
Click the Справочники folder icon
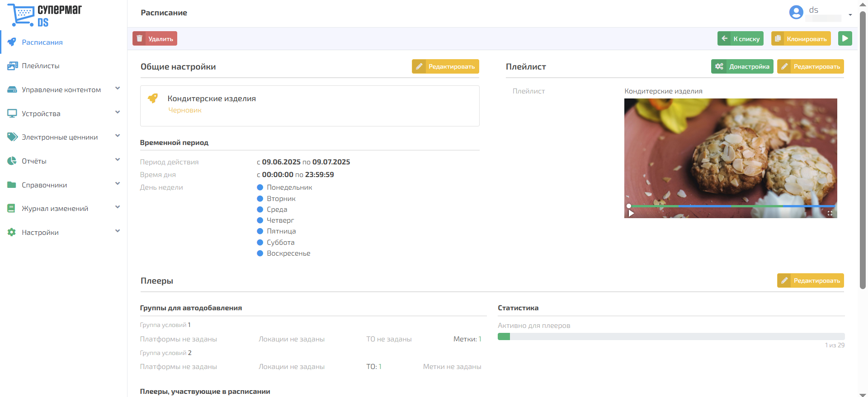(12, 185)
